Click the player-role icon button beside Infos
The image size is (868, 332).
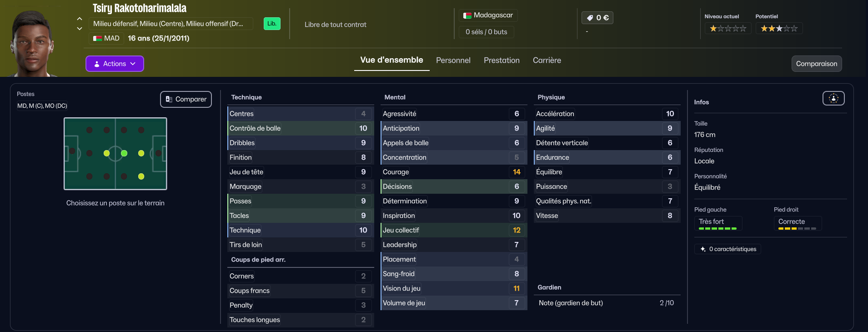coord(833,98)
